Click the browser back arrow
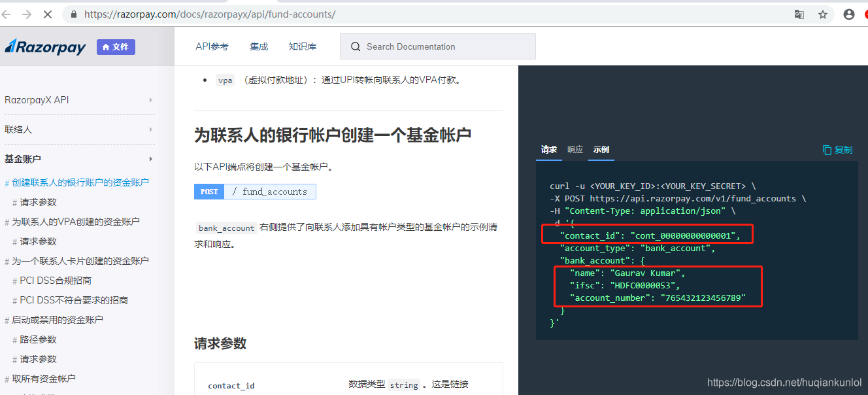Screen dimensions: 868x395 tap(6, 14)
